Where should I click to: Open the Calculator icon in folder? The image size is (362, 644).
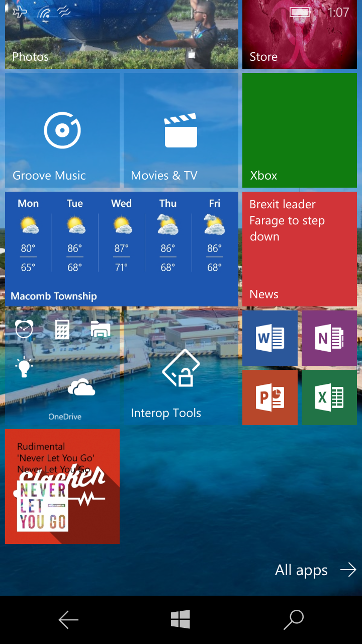(x=62, y=330)
